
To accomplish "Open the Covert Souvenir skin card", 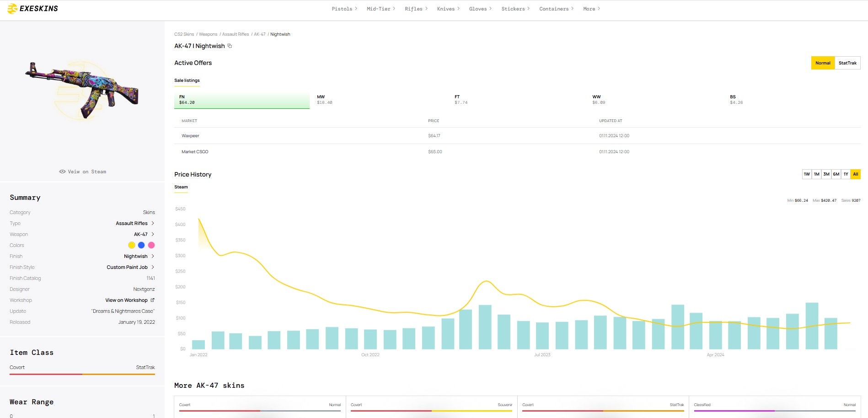I will [431, 407].
